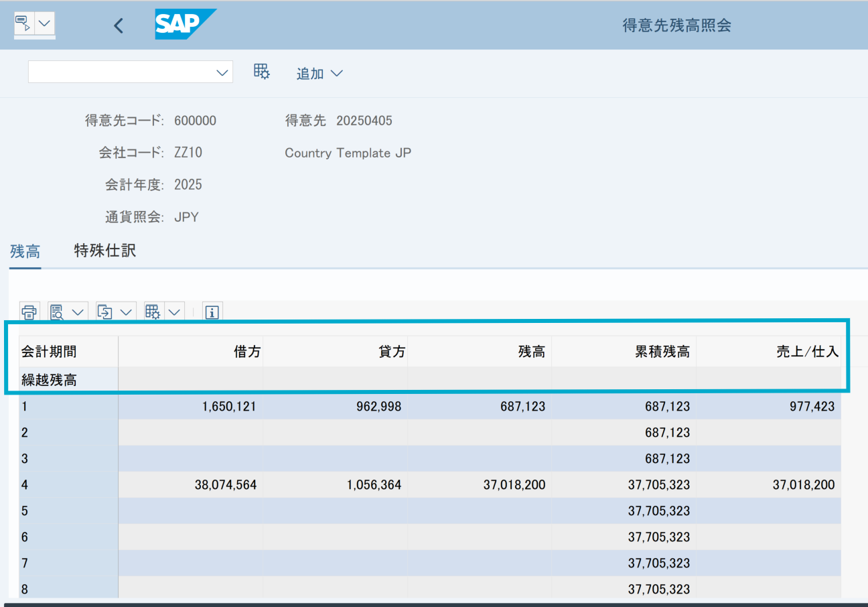Expand the 追加 dropdown menu
Viewport: 868px width, 607px height.
pyautogui.click(x=319, y=74)
